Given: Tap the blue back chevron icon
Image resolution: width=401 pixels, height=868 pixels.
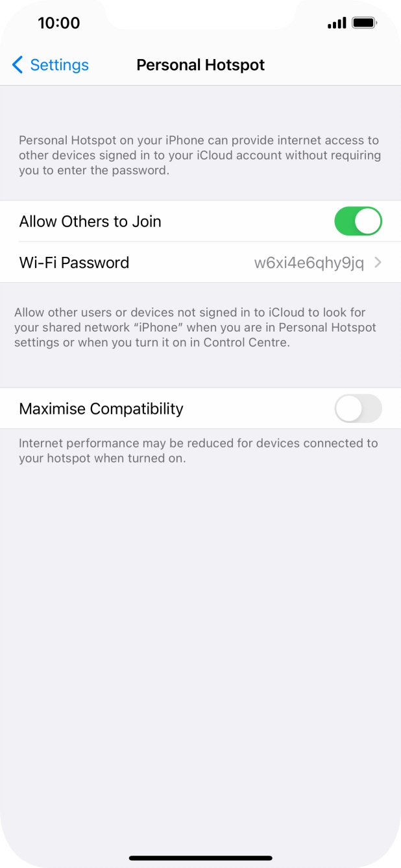Looking at the screenshot, I should tap(18, 65).
